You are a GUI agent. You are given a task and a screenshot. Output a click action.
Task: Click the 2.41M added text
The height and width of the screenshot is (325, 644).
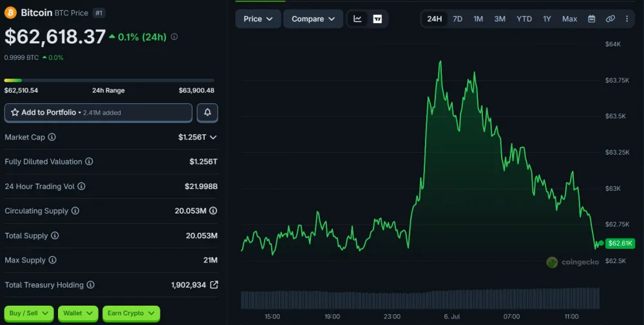point(102,113)
